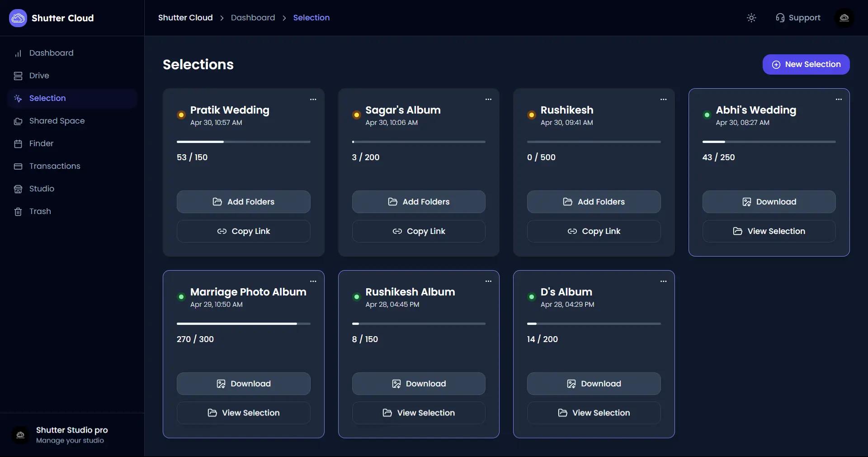The height and width of the screenshot is (457, 868).
Task: Open the profile avatar menu
Action: 844,18
